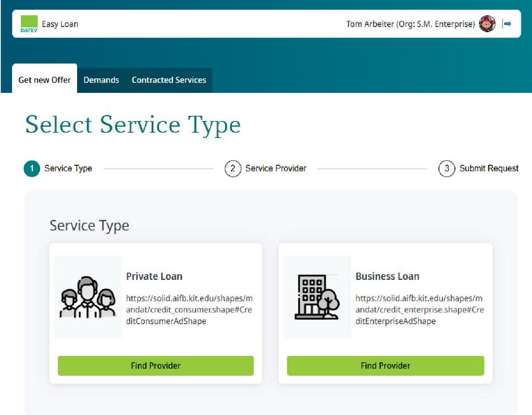Click the Business Loan building icon
Screen dimensions: 532x415
tap(316, 297)
